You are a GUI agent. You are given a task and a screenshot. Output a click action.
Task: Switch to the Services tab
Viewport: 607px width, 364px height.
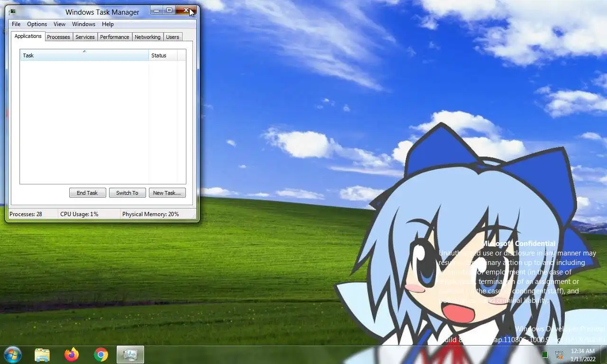point(85,37)
